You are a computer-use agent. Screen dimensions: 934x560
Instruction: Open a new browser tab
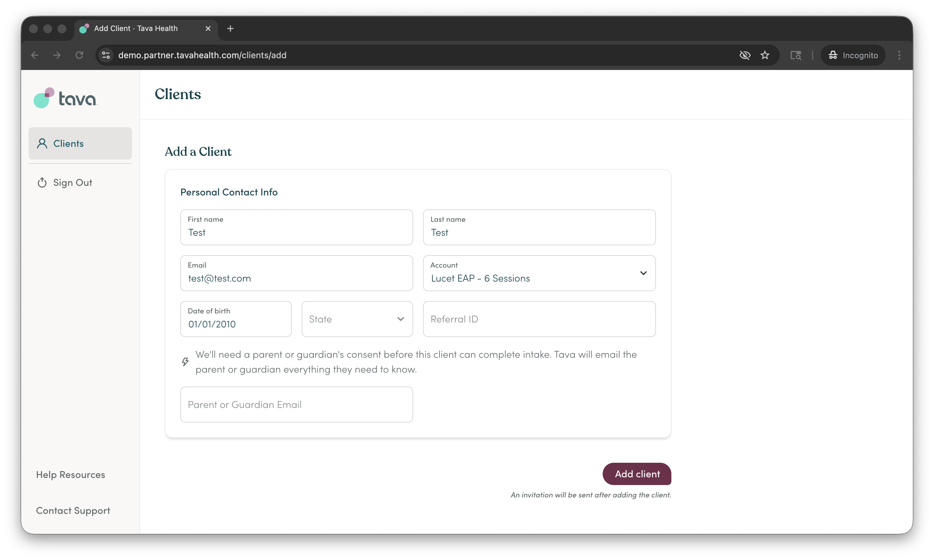(230, 28)
